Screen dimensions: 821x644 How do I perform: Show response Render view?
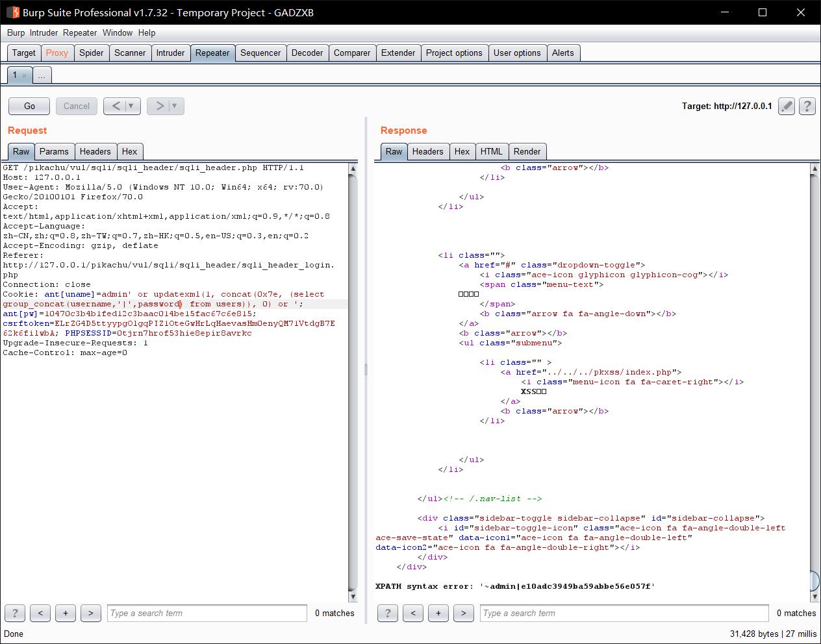point(527,151)
